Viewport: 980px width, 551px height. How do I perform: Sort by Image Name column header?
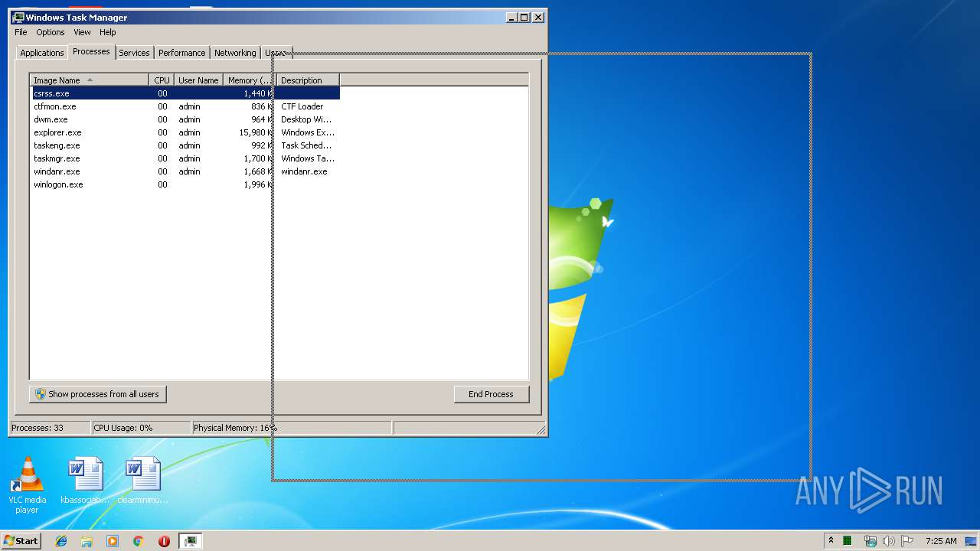(x=89, y=80)
